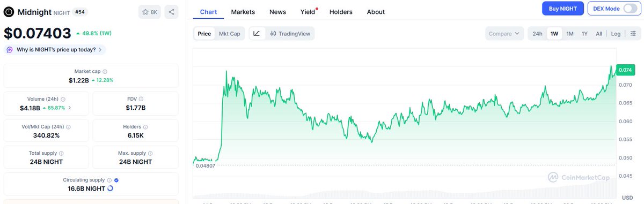Set chart range to 24h
The width and height of the screenshot is (644, 204).
[537, 33]
